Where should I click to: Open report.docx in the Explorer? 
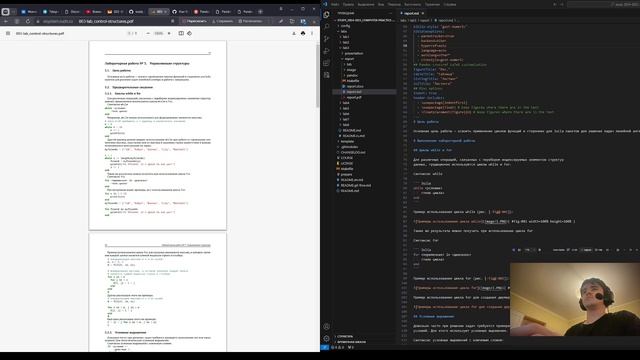coord(355,87)
